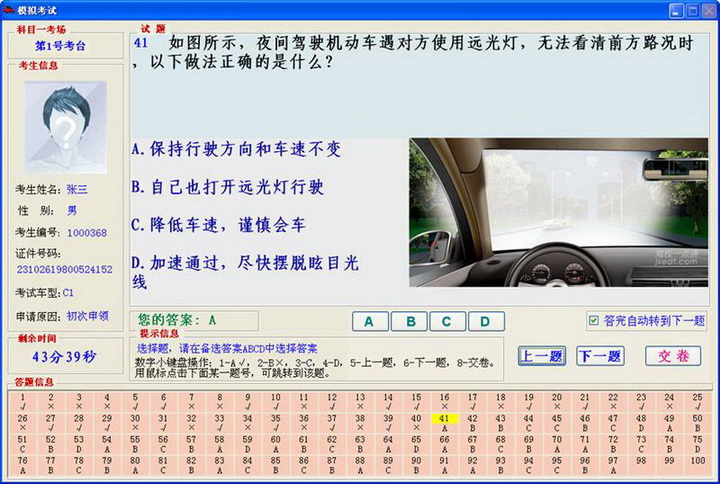Click answer button A

coord(370,321)
